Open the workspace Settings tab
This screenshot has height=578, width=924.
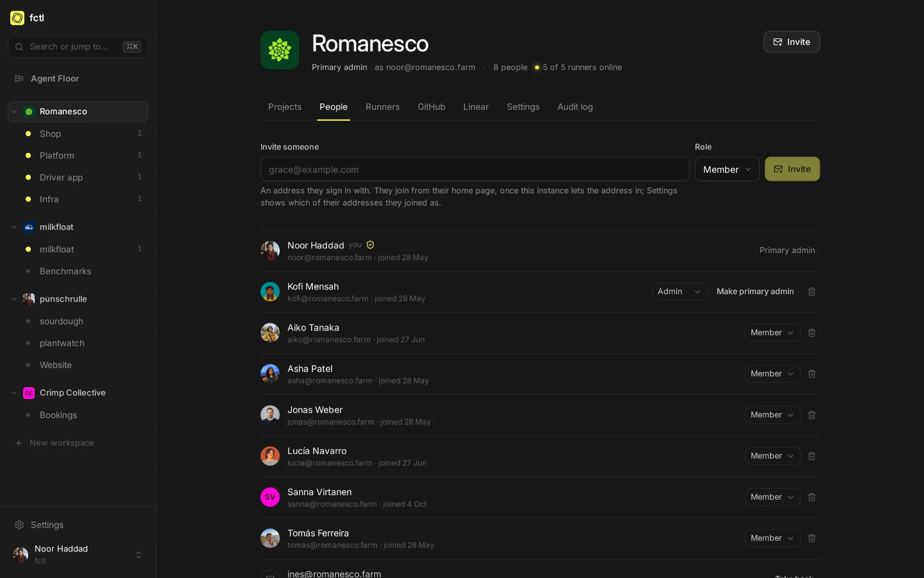pos(523,107)
